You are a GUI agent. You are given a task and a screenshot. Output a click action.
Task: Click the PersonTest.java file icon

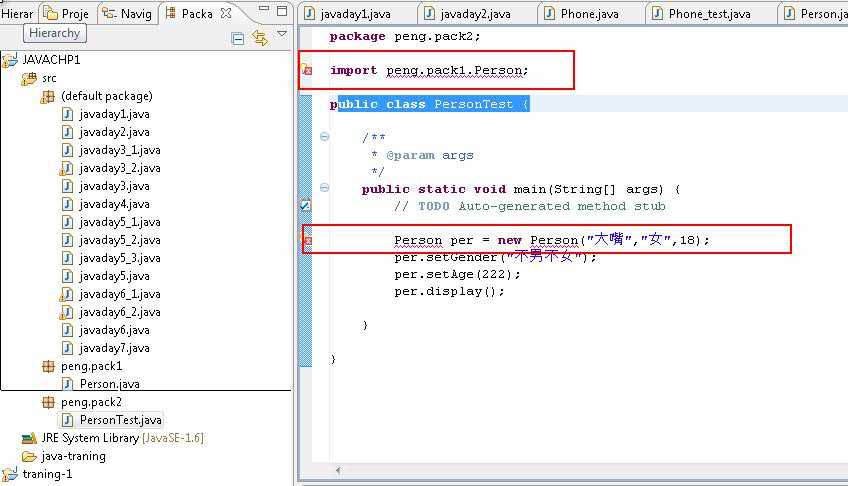pyautogui.click(x=68, y=420)
